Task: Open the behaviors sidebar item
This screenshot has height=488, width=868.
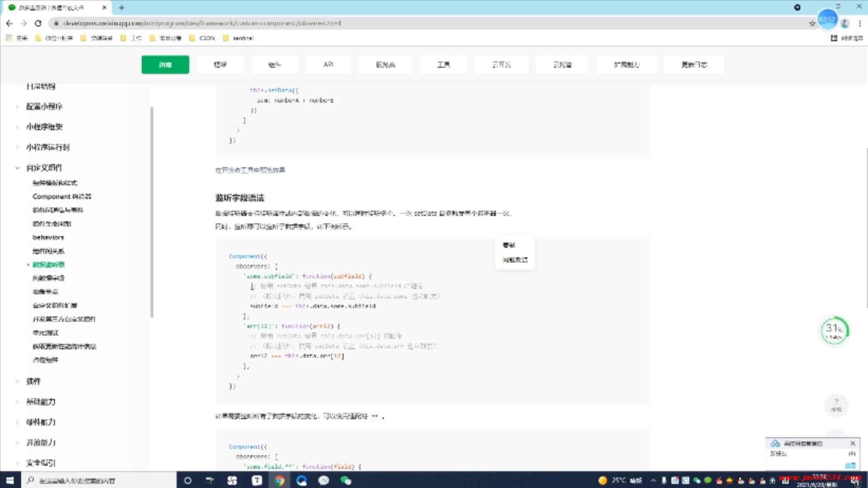Action: click(48, 237)
